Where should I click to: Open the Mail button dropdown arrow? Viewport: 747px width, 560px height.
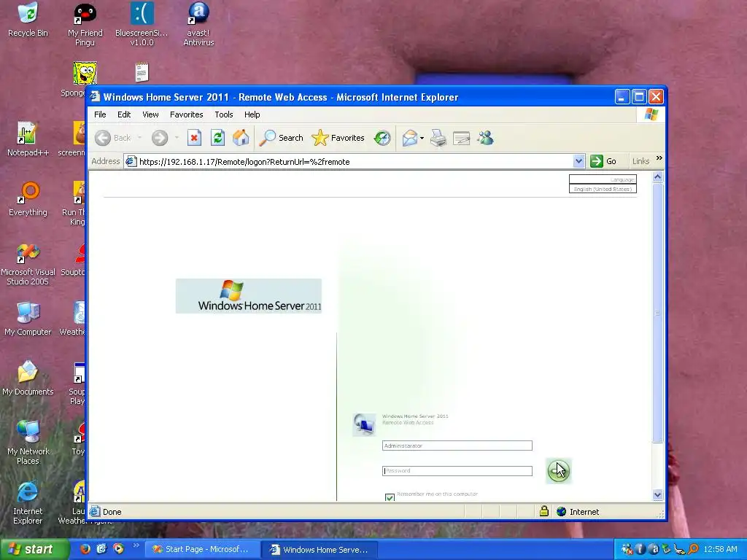pyautogui.click(x=422, y=139)
